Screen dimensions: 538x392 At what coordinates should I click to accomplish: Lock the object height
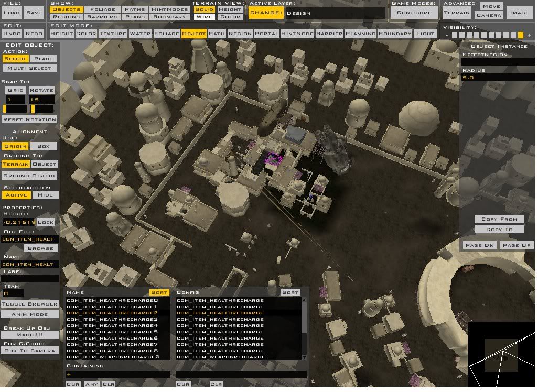pyautogui.click(x=46, y=222)
